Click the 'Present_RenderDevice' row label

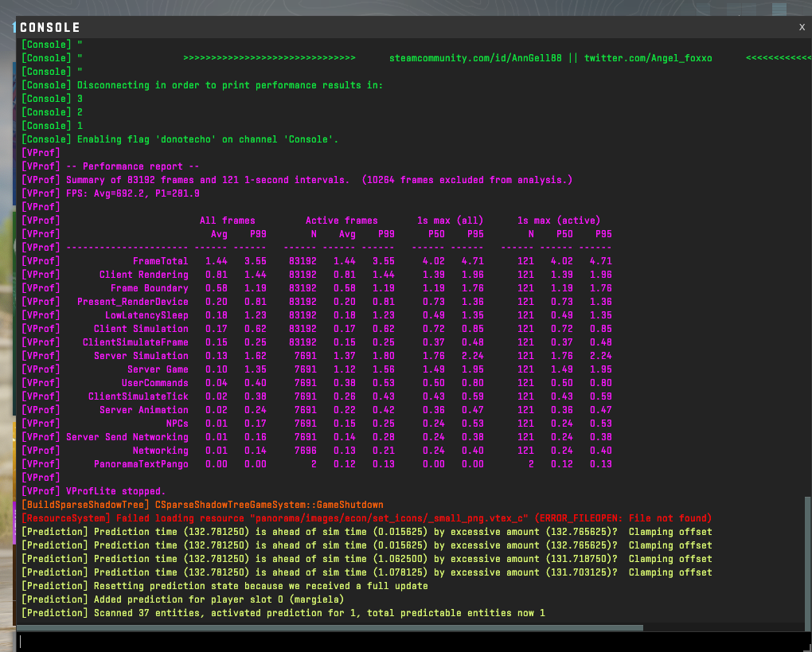coord(133,302)
